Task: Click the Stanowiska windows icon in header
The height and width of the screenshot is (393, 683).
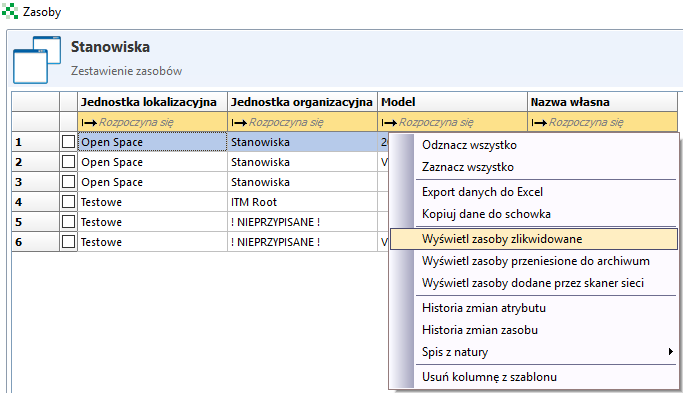Action: [37, 60]
